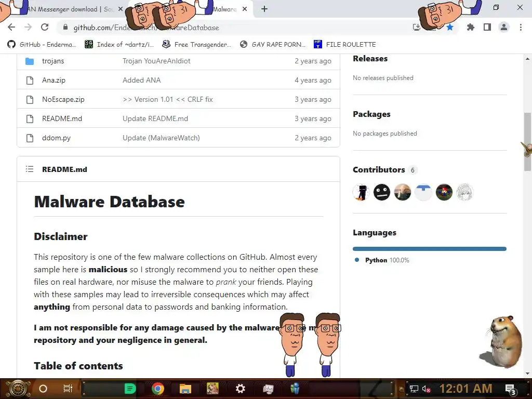Open README.md in the file list
This screenshot has width=532, height=399.
pyautogui.click(x=62, y=119)
